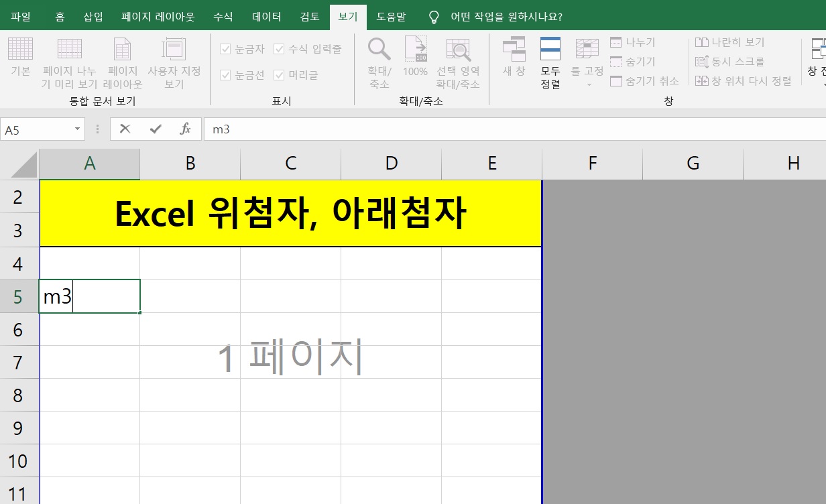Expand the Name Box dropdown arrow

pos(78,129)
